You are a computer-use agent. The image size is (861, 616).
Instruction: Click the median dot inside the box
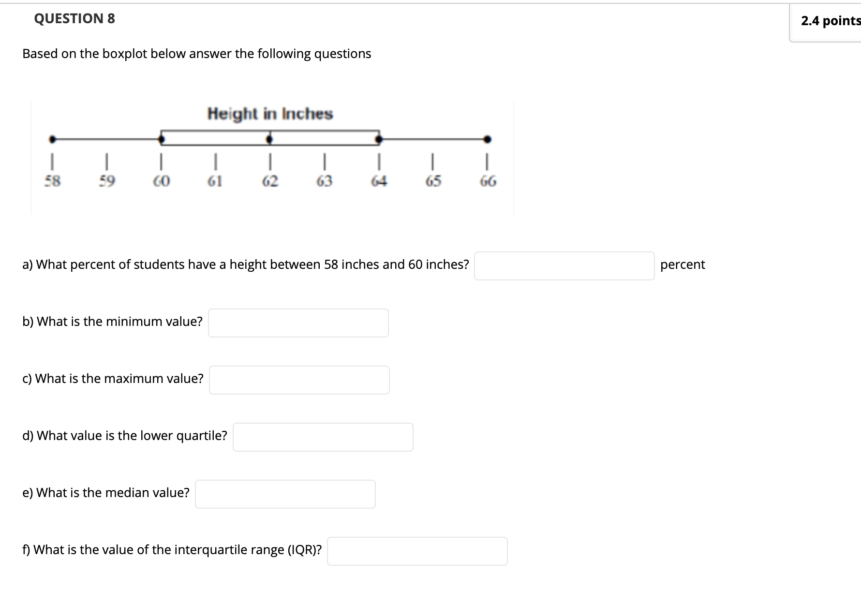270,139
